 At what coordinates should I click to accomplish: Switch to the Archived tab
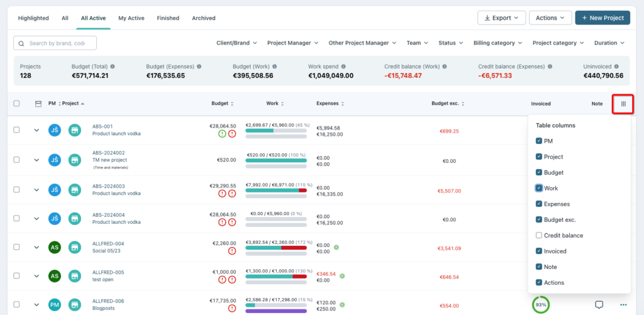pos(204,18)
